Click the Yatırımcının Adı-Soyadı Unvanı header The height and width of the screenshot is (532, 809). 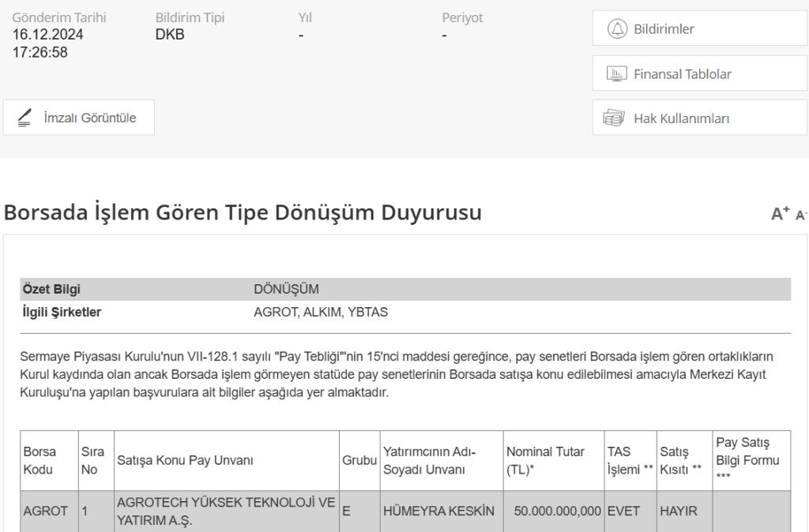[442, 460]
